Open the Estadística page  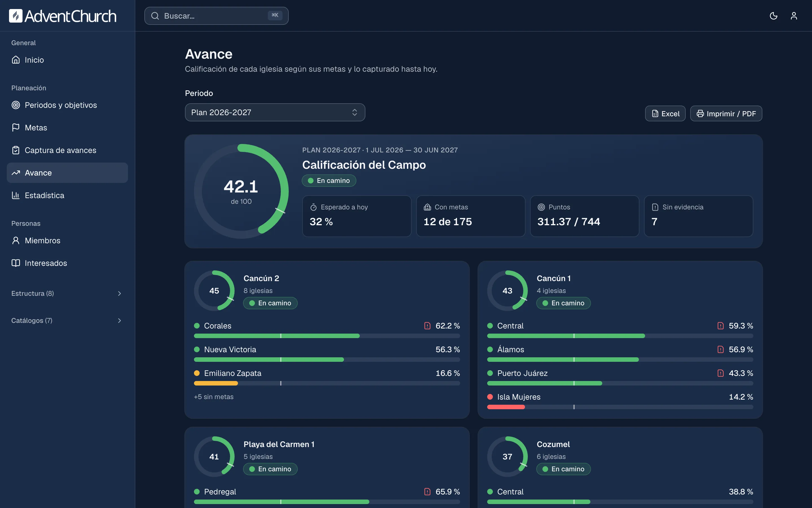[67, 195]
